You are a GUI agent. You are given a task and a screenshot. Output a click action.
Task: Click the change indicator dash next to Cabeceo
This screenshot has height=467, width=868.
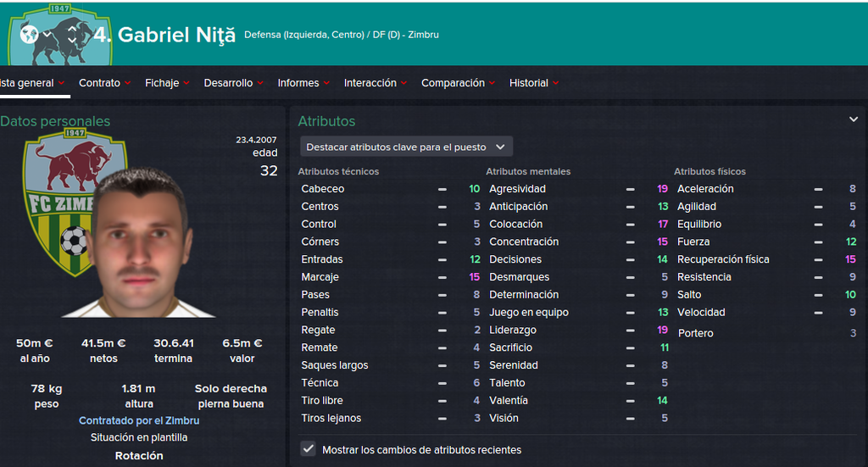pyautogui.click(x=442, y=189)
